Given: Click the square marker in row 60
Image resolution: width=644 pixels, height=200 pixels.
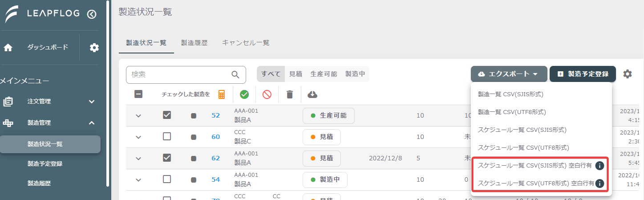Looking at the screenshot, I should pyautogui.click(x=194, y=137).
